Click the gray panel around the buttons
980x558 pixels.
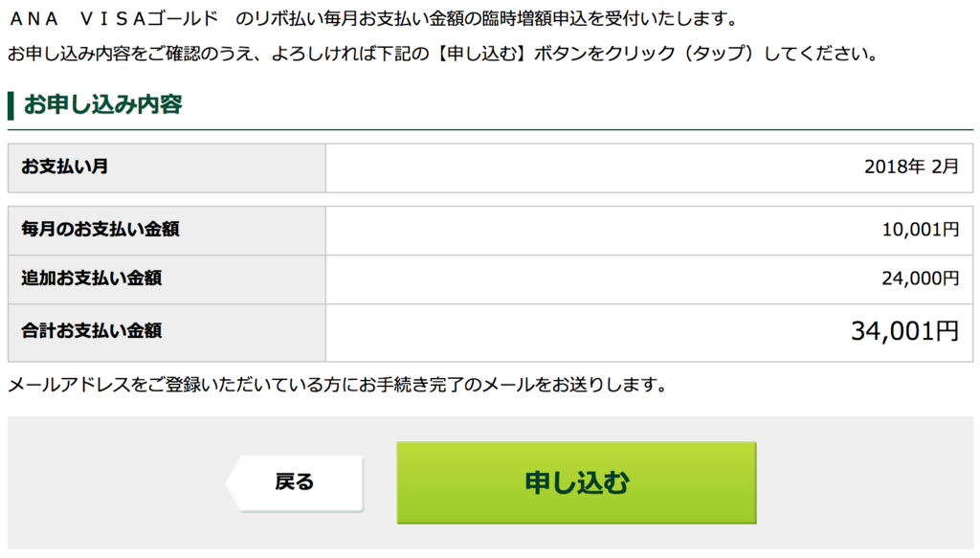(490, 483)
